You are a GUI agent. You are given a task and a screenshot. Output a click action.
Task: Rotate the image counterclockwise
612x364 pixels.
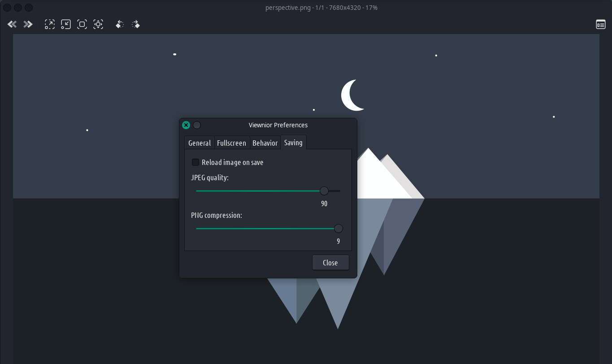[x=120, y=24]
